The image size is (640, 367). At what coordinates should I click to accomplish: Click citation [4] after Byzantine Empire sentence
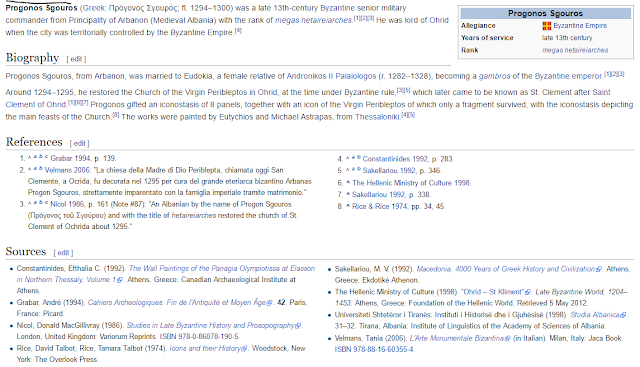(238, 31)
